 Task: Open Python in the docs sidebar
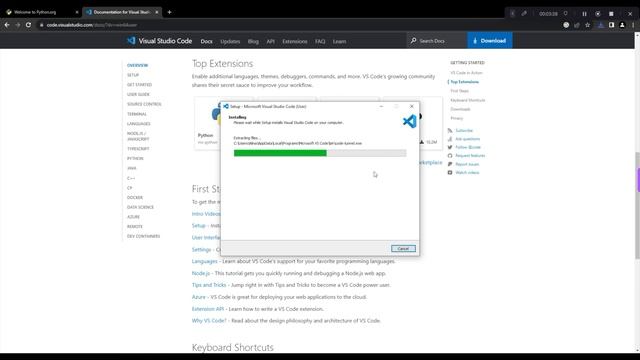(135, 158)
